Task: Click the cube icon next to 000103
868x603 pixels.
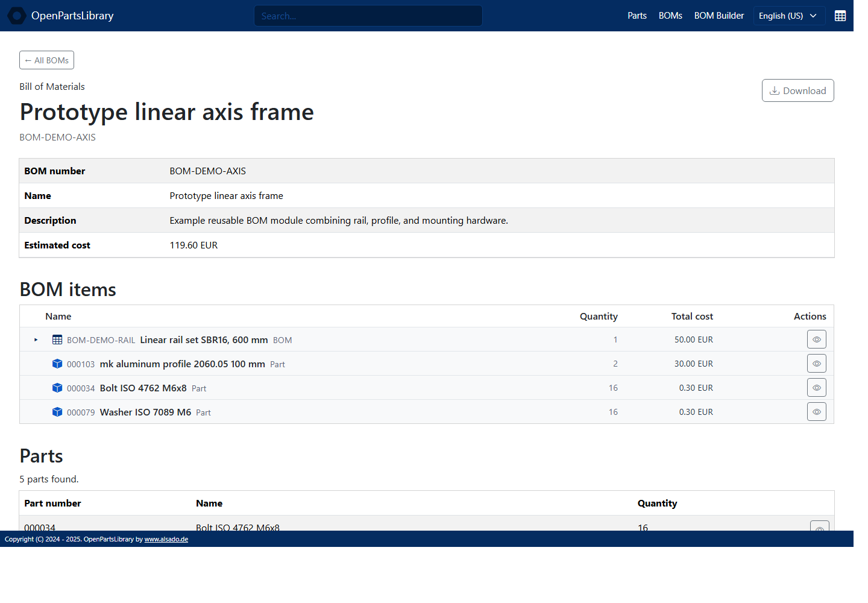Action: click(x=57, y=364)
